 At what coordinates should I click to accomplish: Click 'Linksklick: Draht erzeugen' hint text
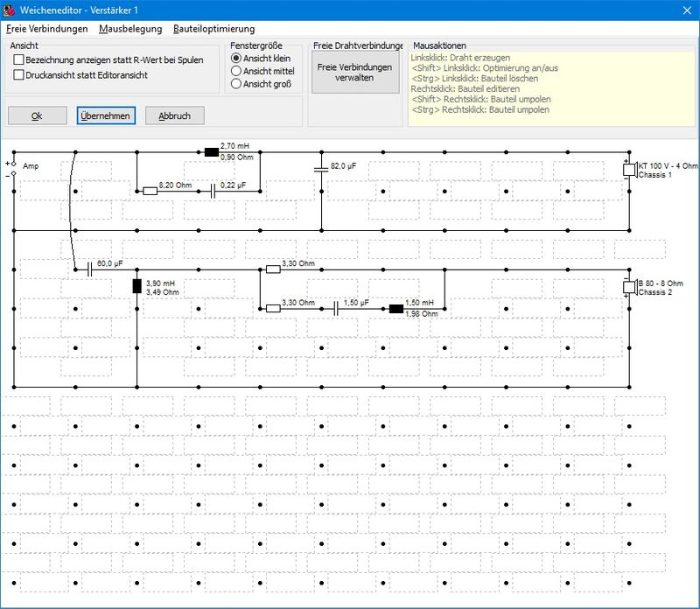[460, 58]
